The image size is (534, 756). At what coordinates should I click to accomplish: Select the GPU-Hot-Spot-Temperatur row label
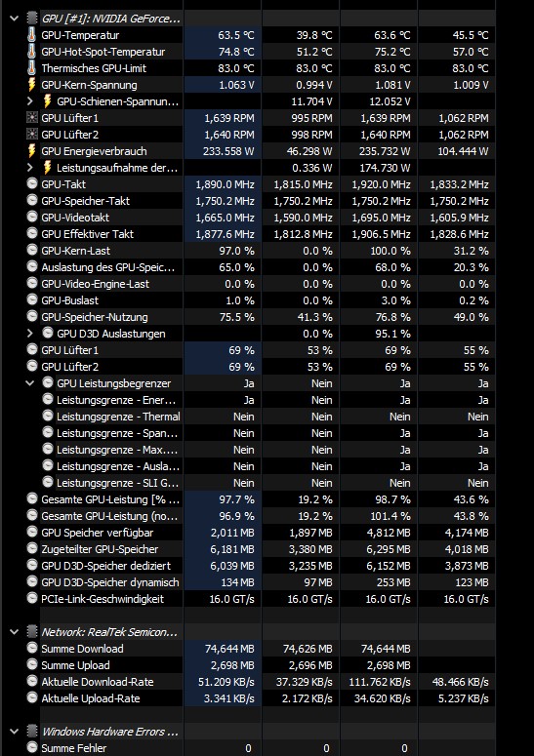click(103, 52)
